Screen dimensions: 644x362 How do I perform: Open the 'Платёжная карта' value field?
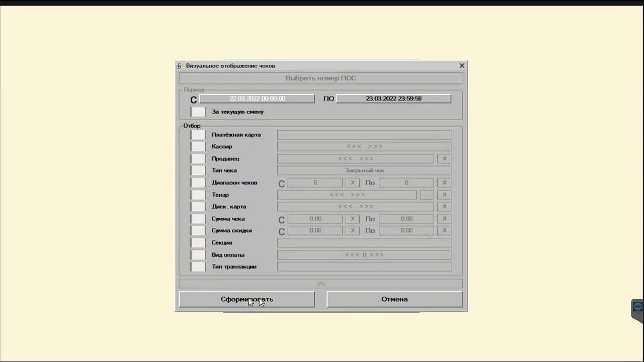point(364,135)
